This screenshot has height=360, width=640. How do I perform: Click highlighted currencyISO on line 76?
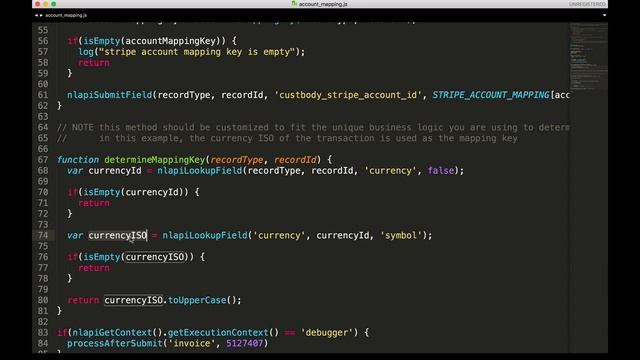click(x=155, y=257)
